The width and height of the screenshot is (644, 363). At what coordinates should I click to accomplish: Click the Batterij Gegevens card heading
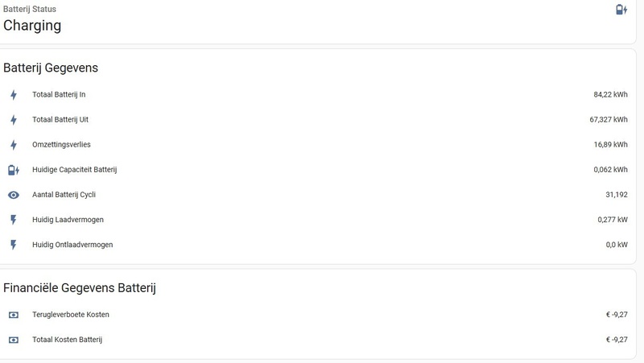pos(51,68)
